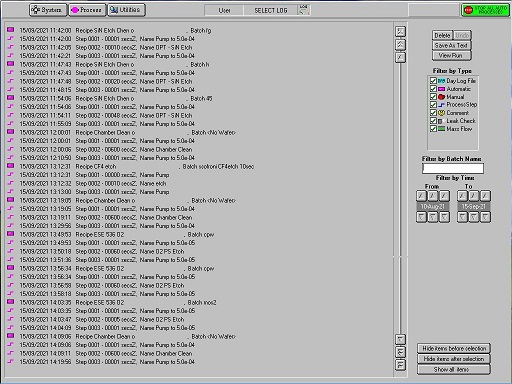Increase the To date first field
The image size is (512, 384).
462,196
